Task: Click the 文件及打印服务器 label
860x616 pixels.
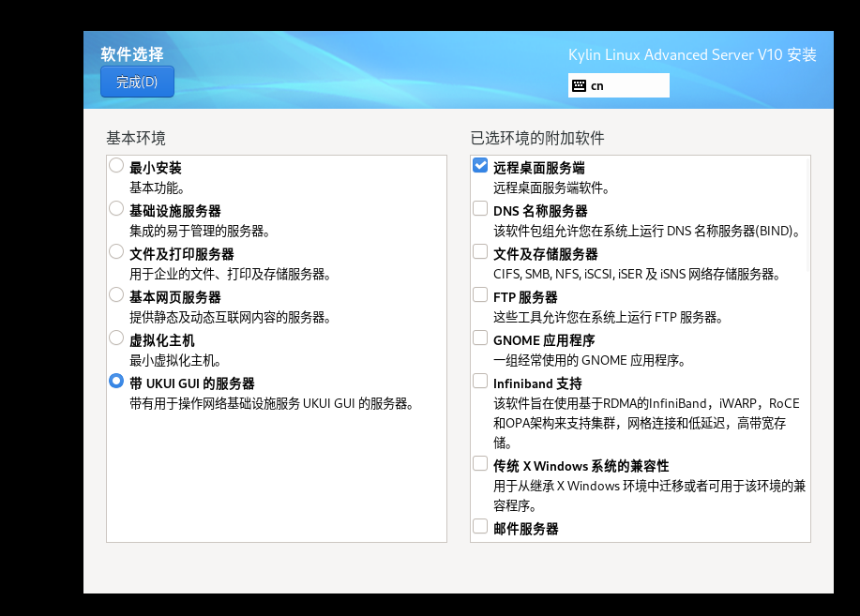Action: click(182, 254)
